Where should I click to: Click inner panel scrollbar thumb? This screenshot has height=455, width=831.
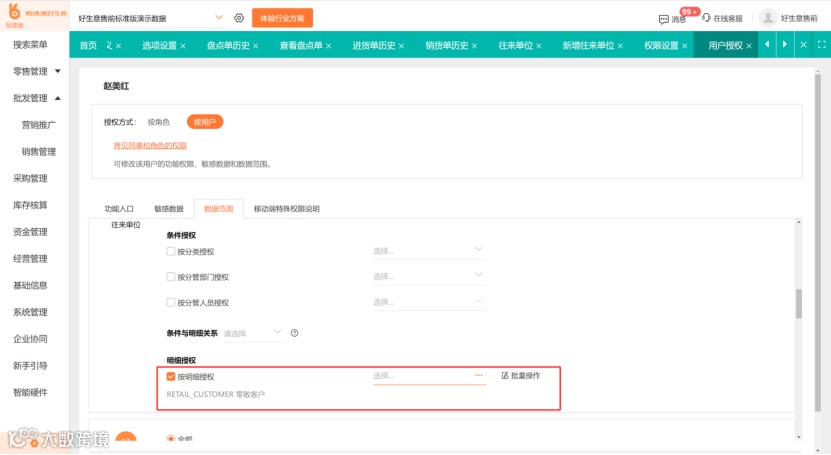tap(799, 304)
